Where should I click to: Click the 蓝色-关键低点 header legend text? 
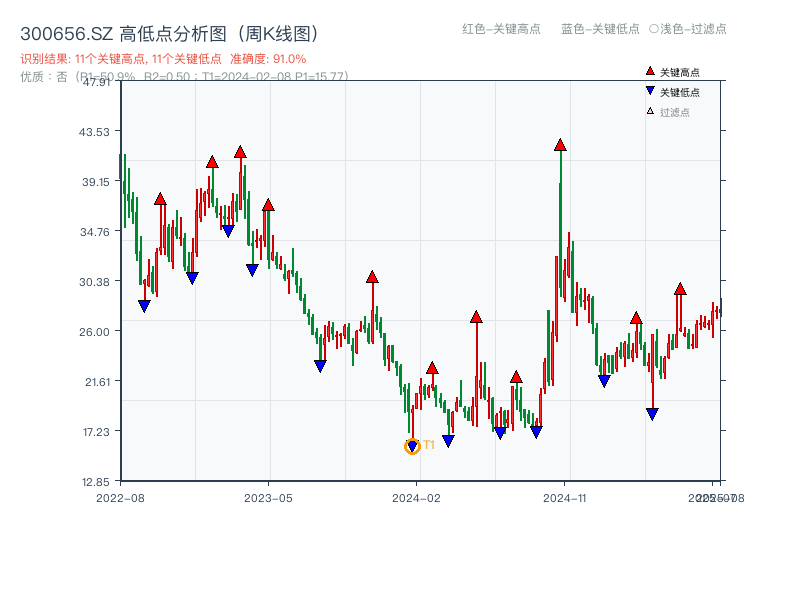pos(600,29)
